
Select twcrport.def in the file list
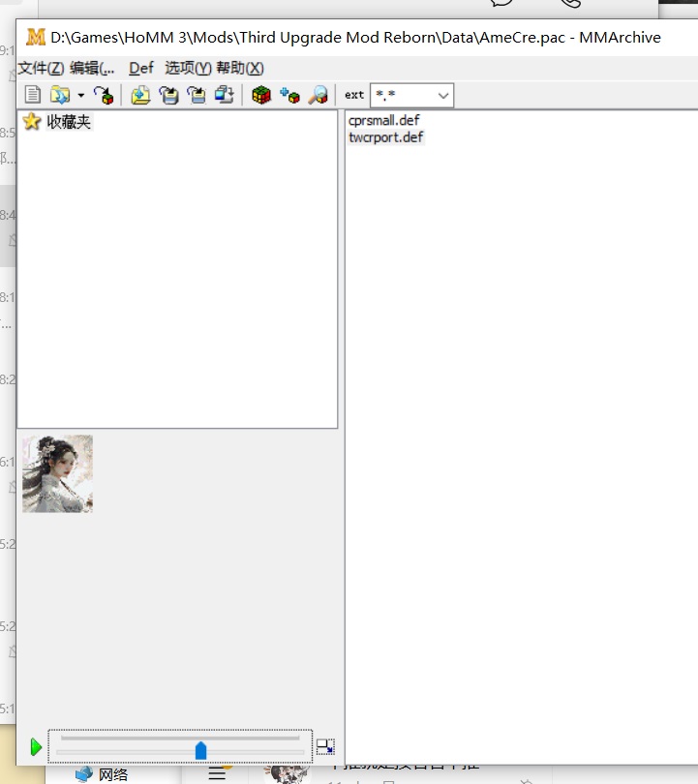[385, 137]
